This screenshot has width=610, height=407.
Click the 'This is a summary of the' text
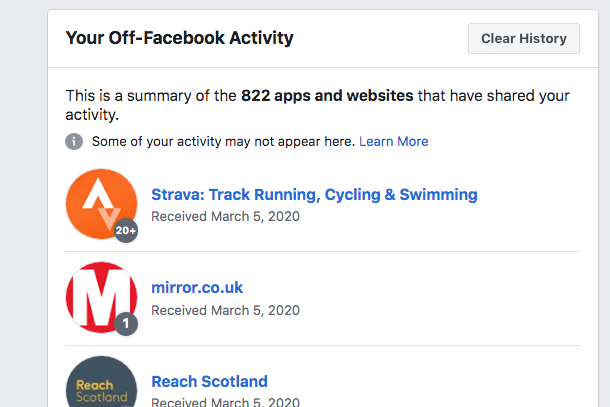pos(151,96)
